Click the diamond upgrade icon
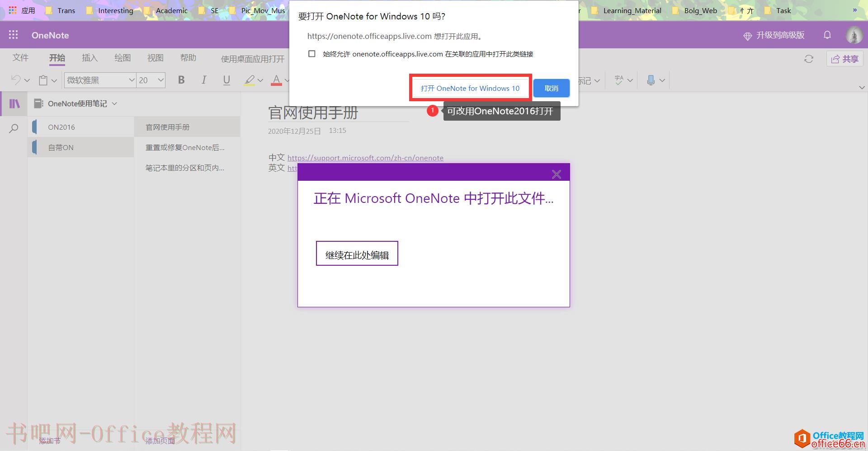This screenshot has height=451, width=868. point(748,36)
